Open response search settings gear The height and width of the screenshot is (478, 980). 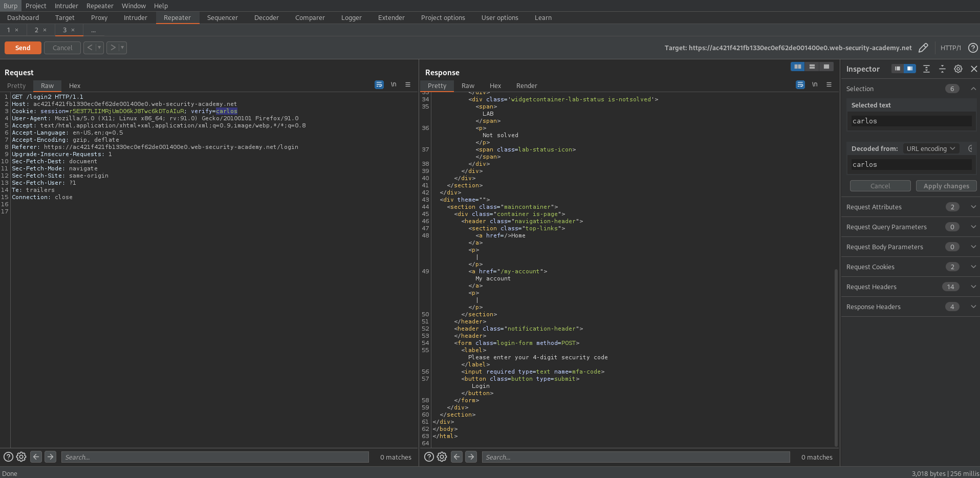point(442,457)
